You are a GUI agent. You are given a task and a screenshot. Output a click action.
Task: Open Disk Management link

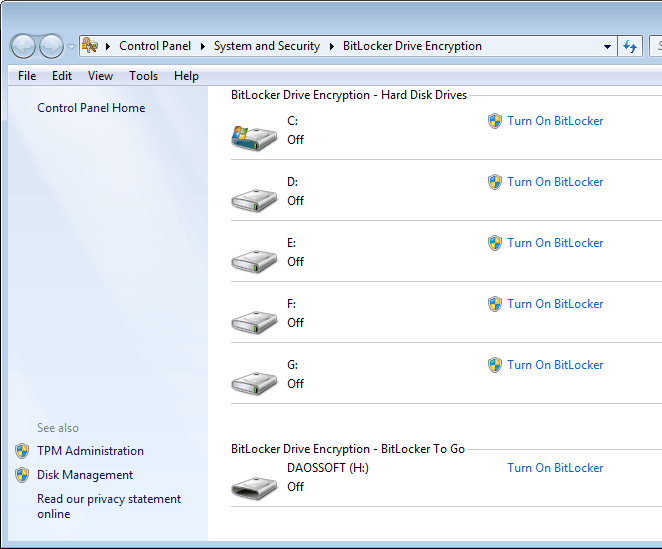tap(85, 475)
